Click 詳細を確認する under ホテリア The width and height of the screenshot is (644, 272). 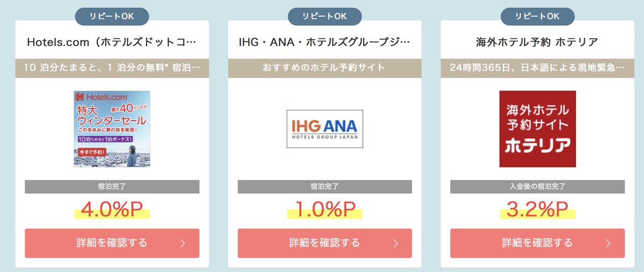537,243
